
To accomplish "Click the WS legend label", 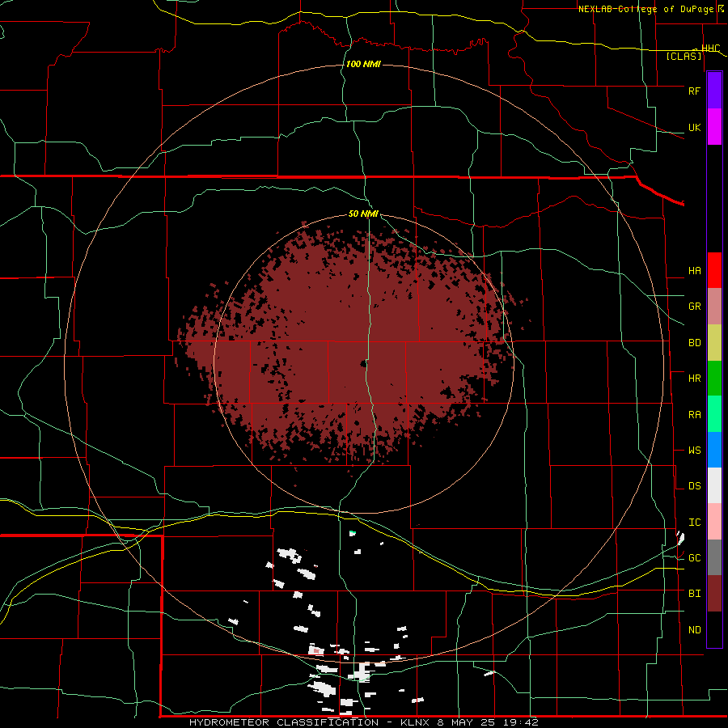I will click(x=694, y=451).
